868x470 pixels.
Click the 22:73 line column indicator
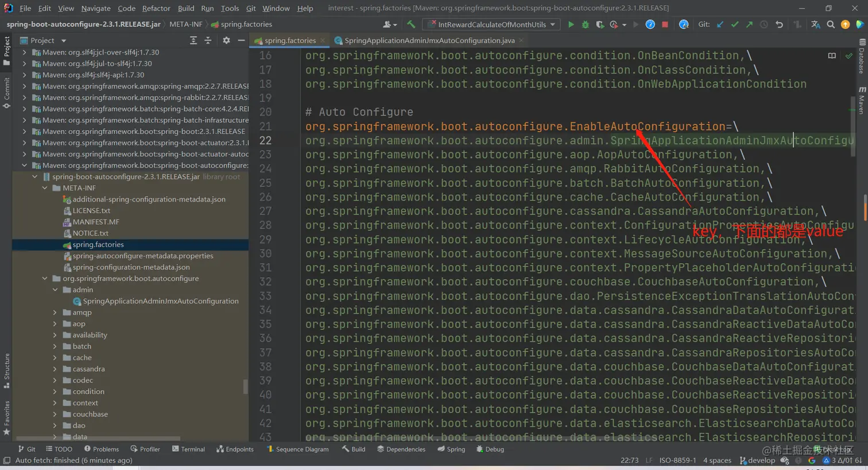(629, 460)
